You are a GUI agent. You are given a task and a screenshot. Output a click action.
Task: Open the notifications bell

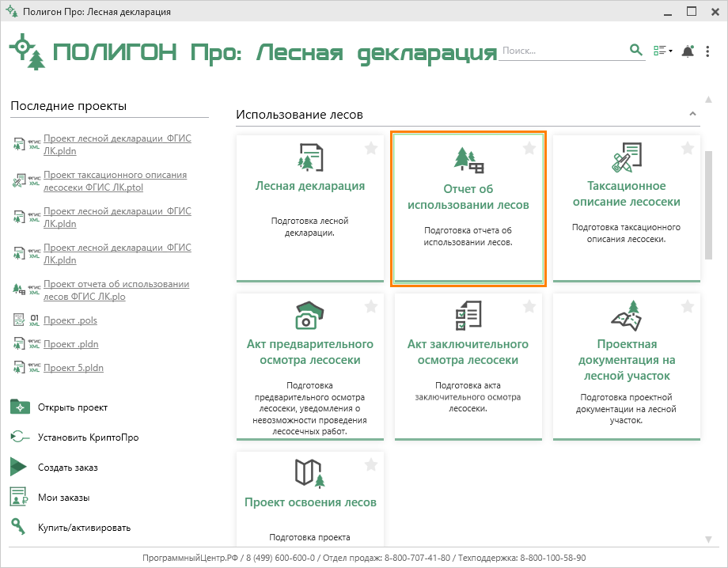coord(688,51)
